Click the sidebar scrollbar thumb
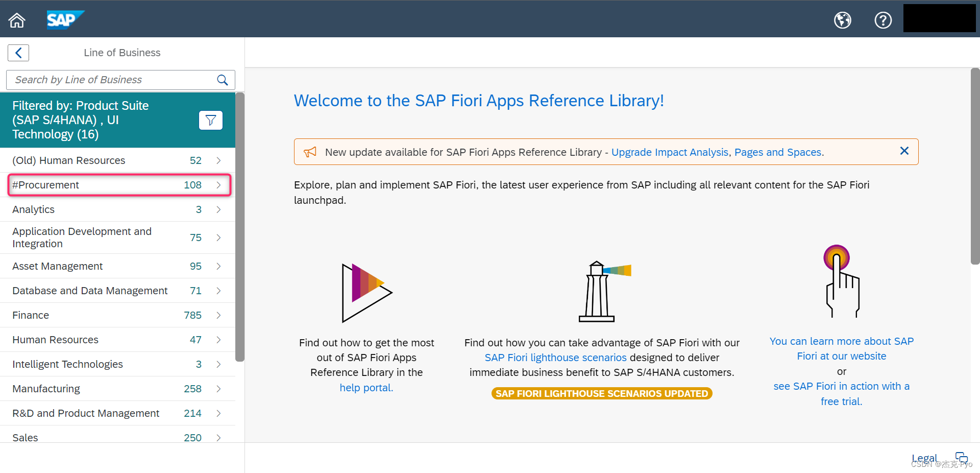Image resolution: width=980 pixels, height=473 pixels. tap(239, 225)
